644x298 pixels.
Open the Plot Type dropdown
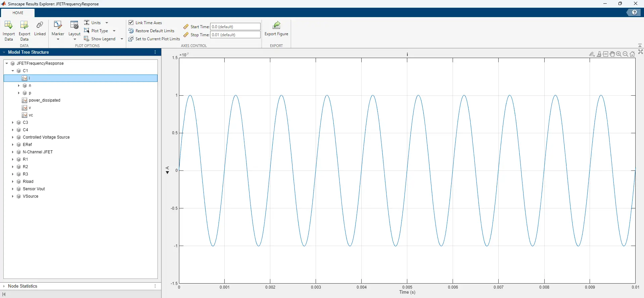[114, 31]
